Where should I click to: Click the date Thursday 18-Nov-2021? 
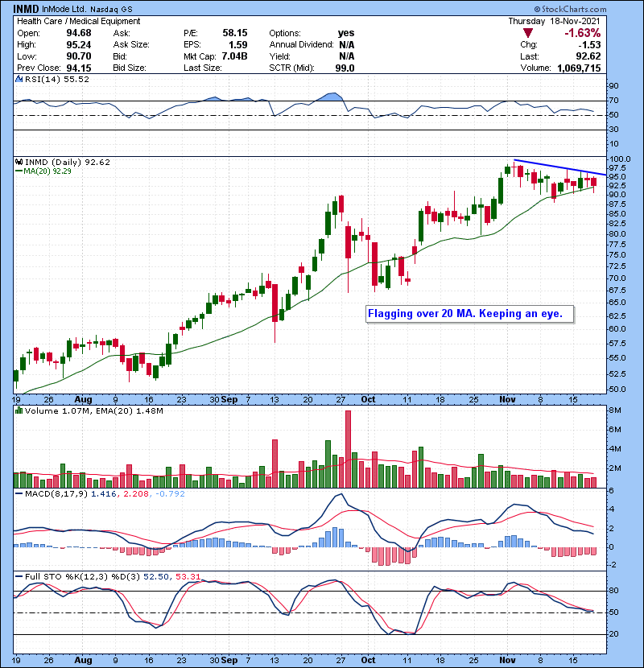554,21
